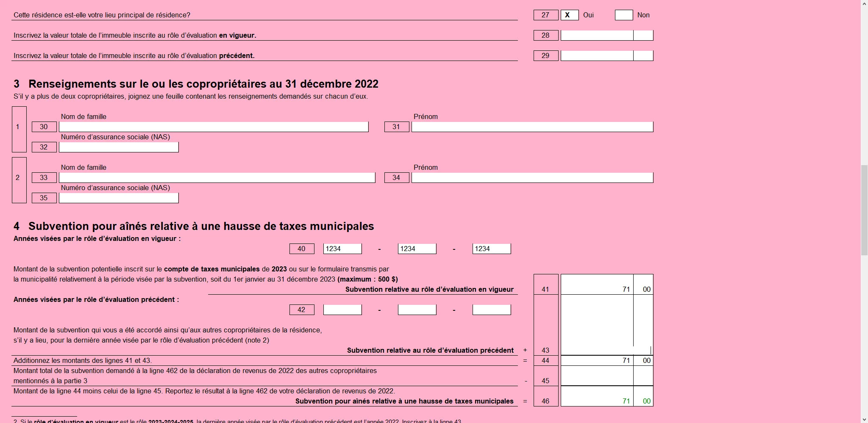Click third year field on line 40
Viewport: 868px width, 423px height.
point(492,249)
